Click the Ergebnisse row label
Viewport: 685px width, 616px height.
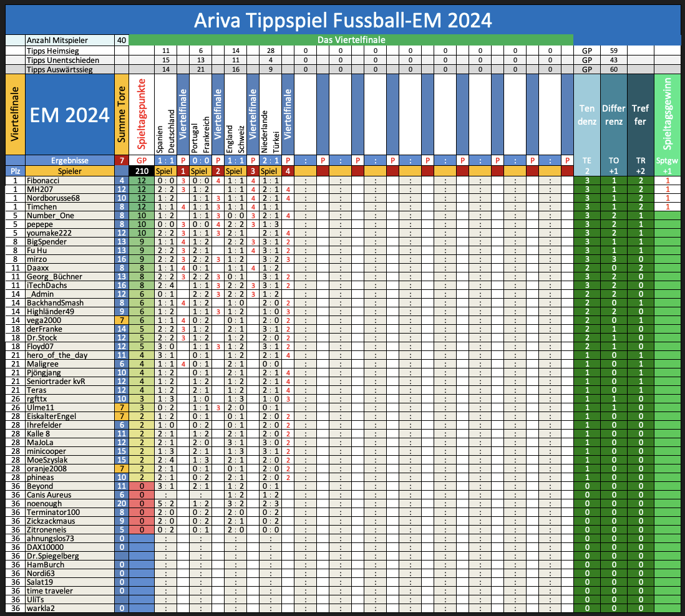pos(69,160)
